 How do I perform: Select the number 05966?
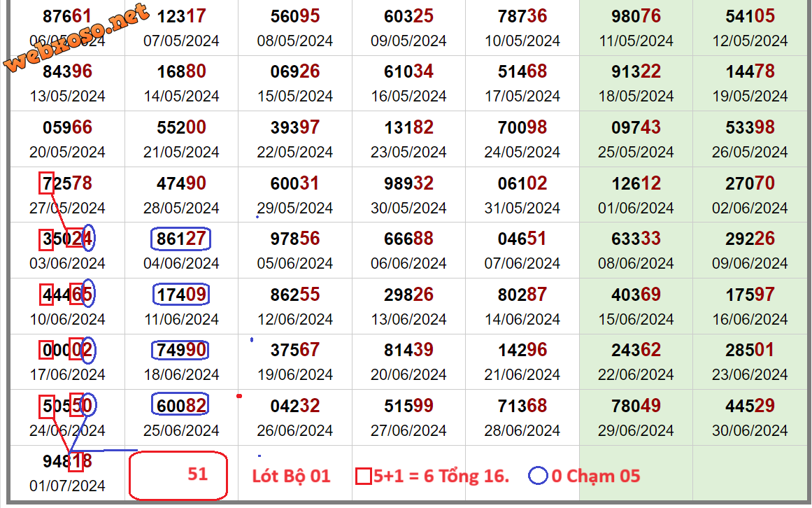(67, 127)
